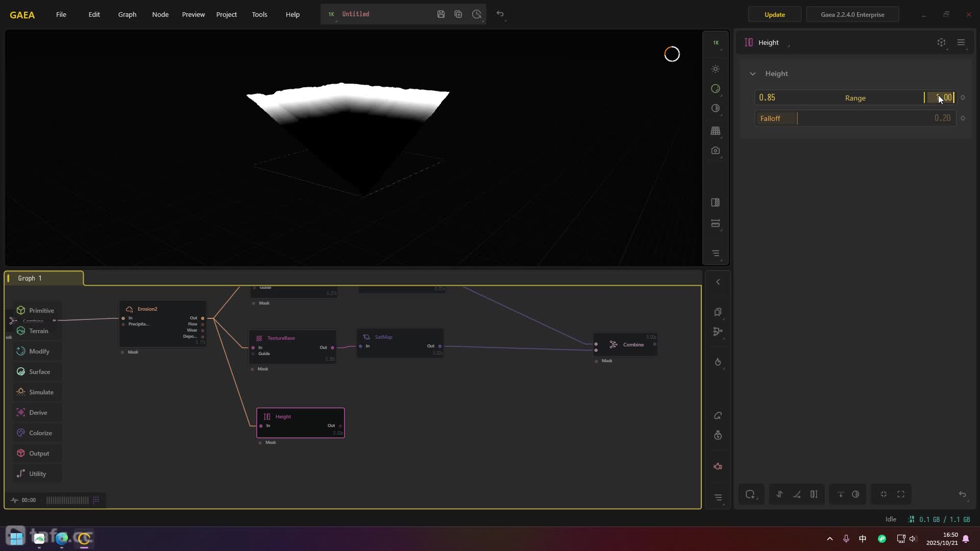This screenshot has width=980, height=551.
Task: Open the Graph menu
Action: pyautogui.click(x=127, y=14)
